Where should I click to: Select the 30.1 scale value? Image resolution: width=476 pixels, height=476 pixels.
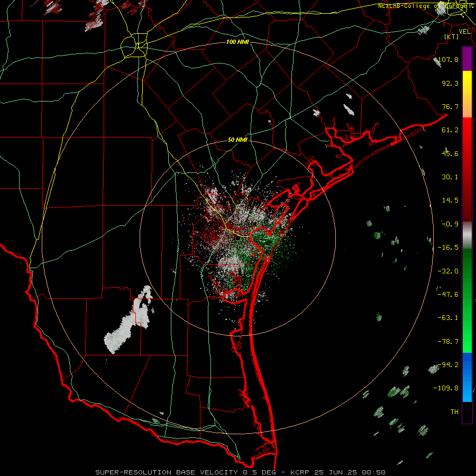(x=450, y=177)
